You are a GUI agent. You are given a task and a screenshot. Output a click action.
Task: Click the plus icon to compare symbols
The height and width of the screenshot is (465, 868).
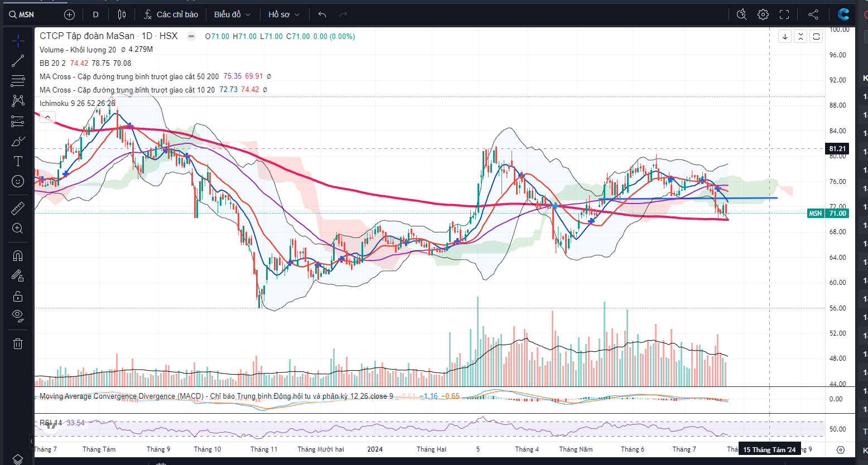69,14
